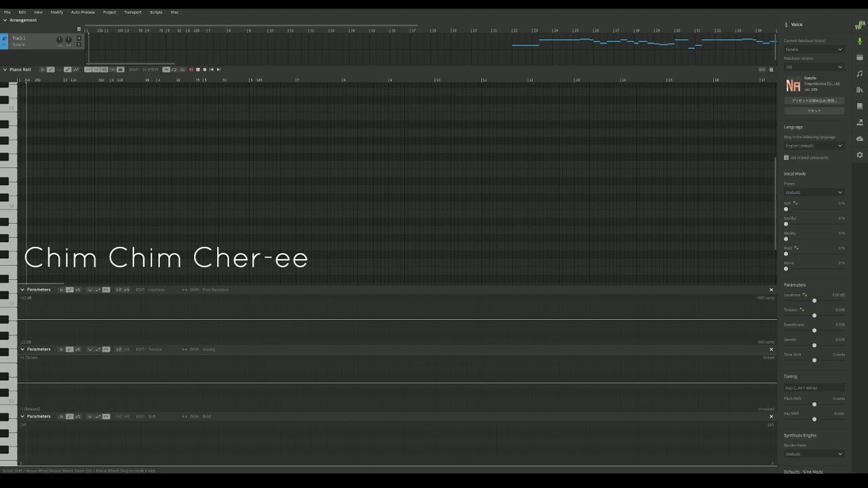Viewport: 868px width, 488px height.
Task: Close the Loudness parameters panel
Action: pos(771,289)
